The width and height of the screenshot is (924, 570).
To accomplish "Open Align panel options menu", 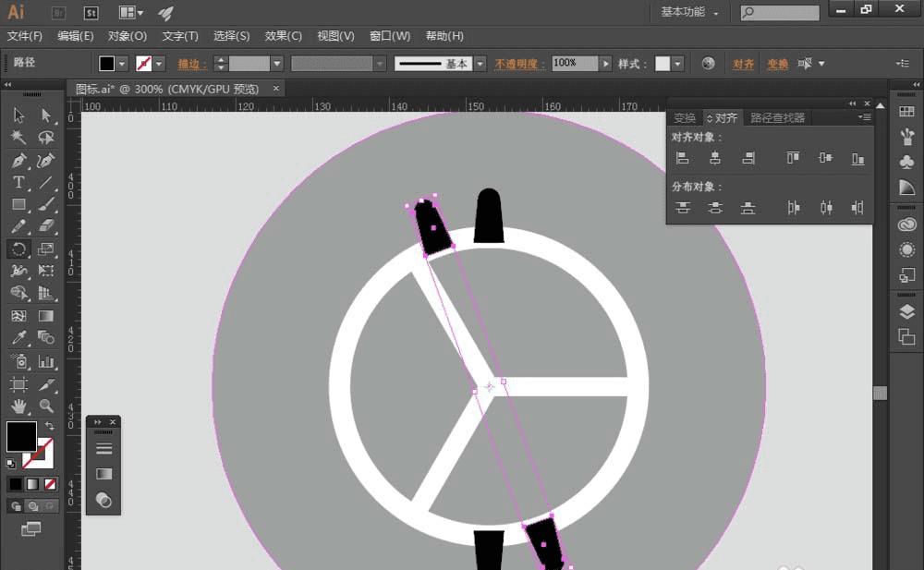I will [x=865, y=117].
